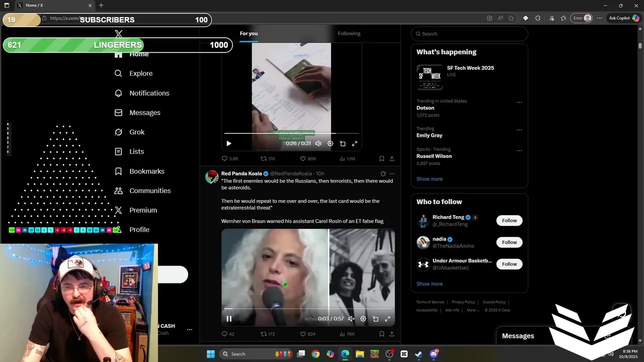Image resolution: width=644 pixels, height=362 pixels.
Task: Open Profile from the sidebar
Action: pyautogui.click(x=131, y=230)
